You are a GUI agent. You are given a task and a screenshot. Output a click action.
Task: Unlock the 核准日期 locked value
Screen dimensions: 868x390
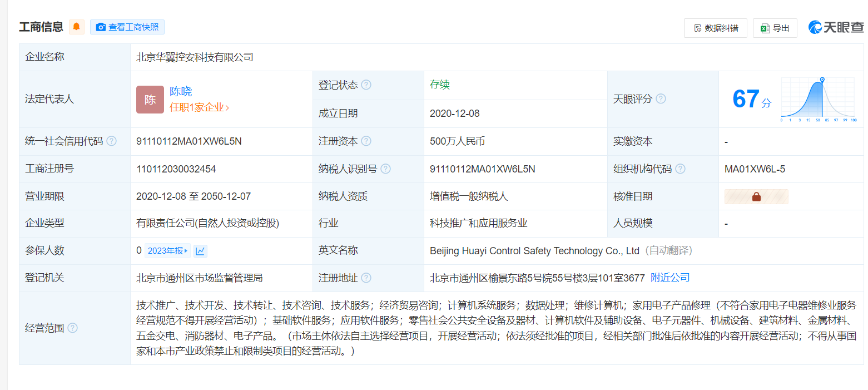[756, 196]
